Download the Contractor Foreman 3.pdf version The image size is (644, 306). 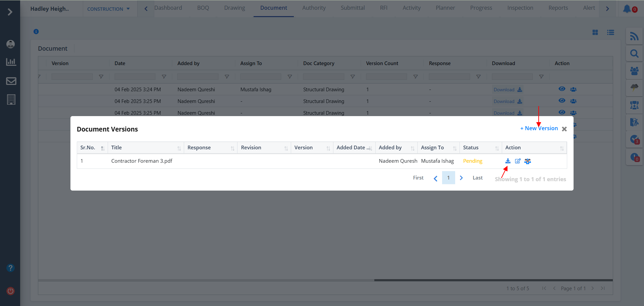coord(508,161)
